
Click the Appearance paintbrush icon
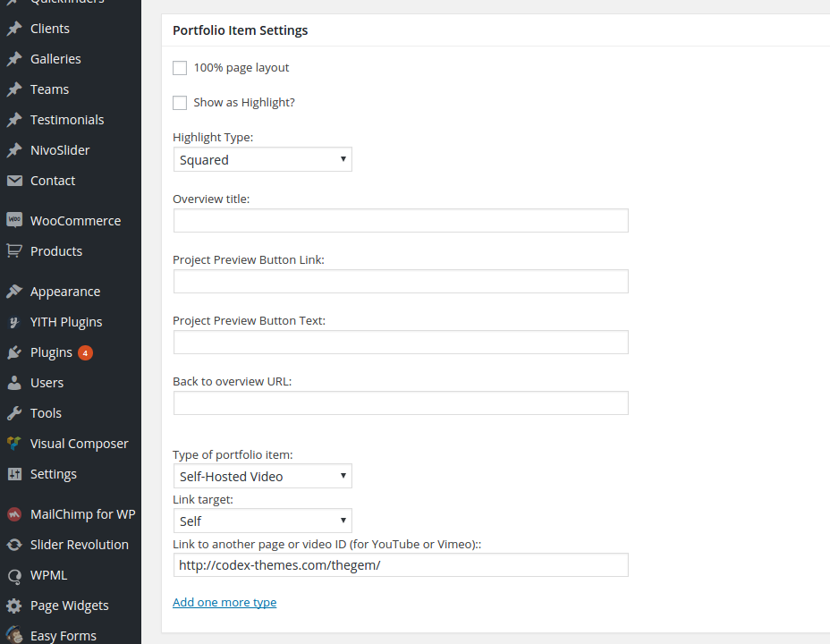[14, 292]
